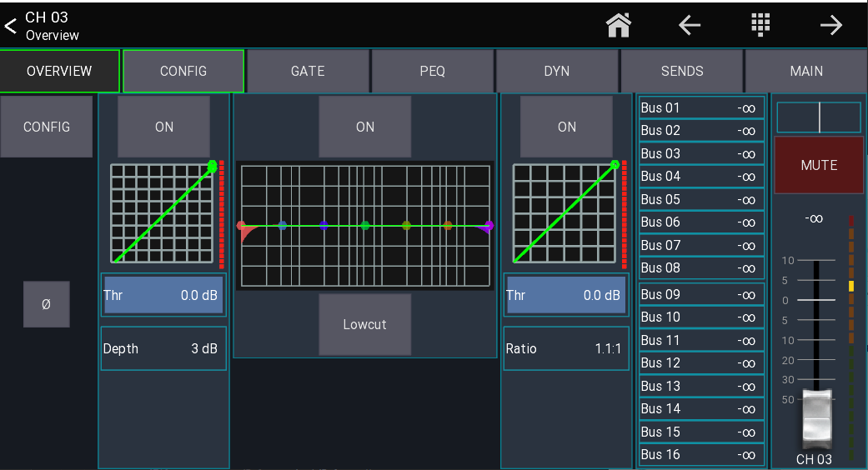Toggle the gate ON button

[x=164, y=127]
